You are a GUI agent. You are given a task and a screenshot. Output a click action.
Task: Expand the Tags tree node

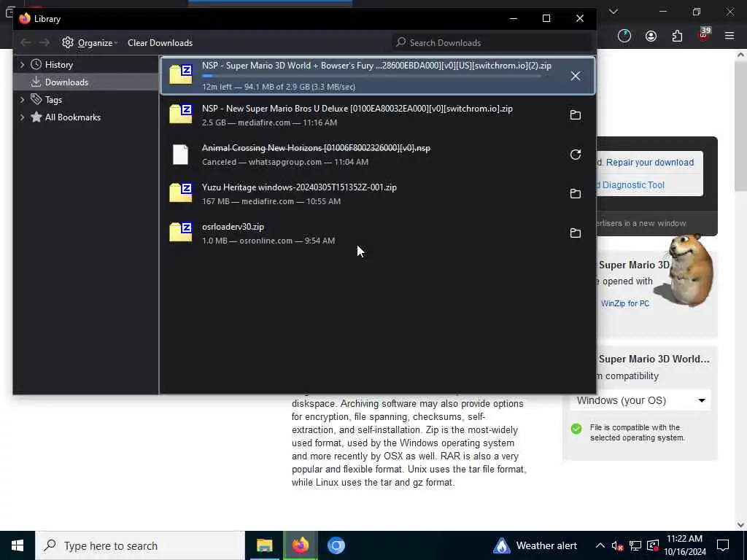click(22, 100)
